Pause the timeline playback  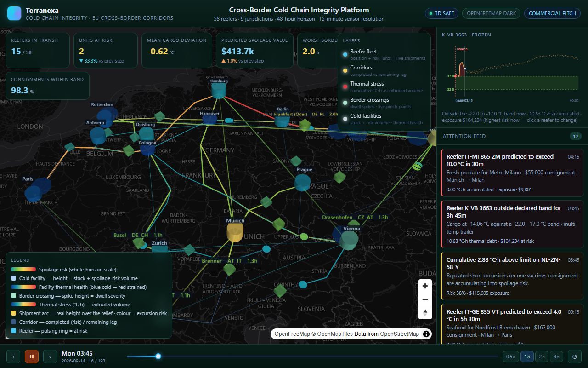tap(32, 356)
